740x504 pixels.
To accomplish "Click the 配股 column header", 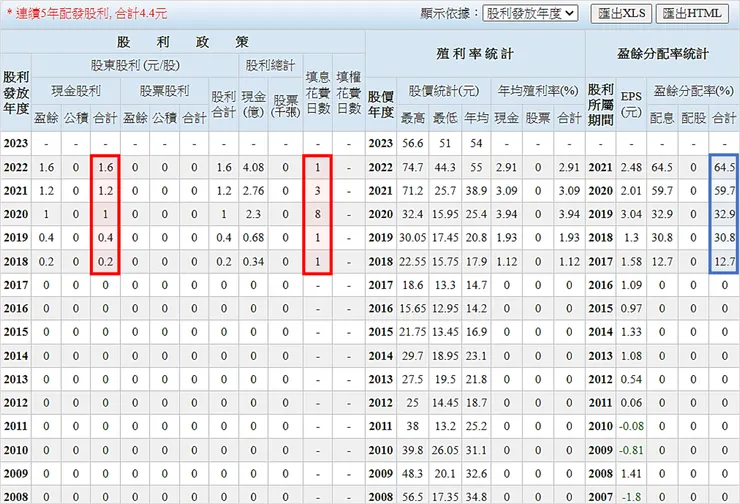I will 693,118.
